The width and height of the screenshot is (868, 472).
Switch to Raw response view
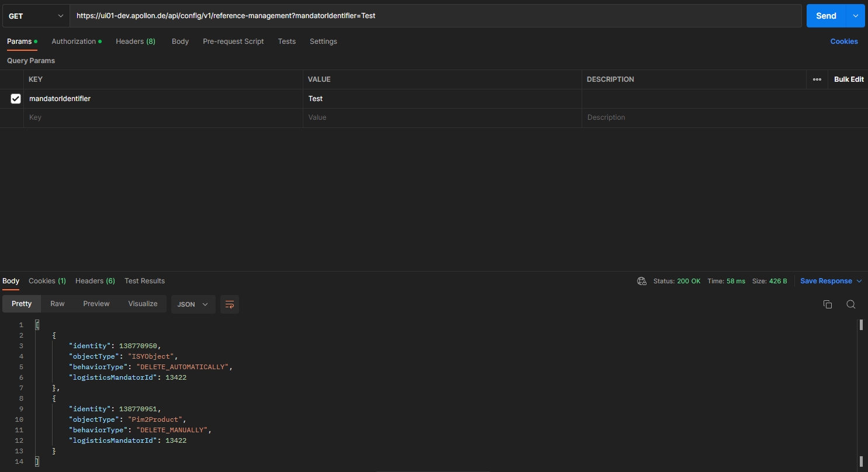tap(57, 304)
